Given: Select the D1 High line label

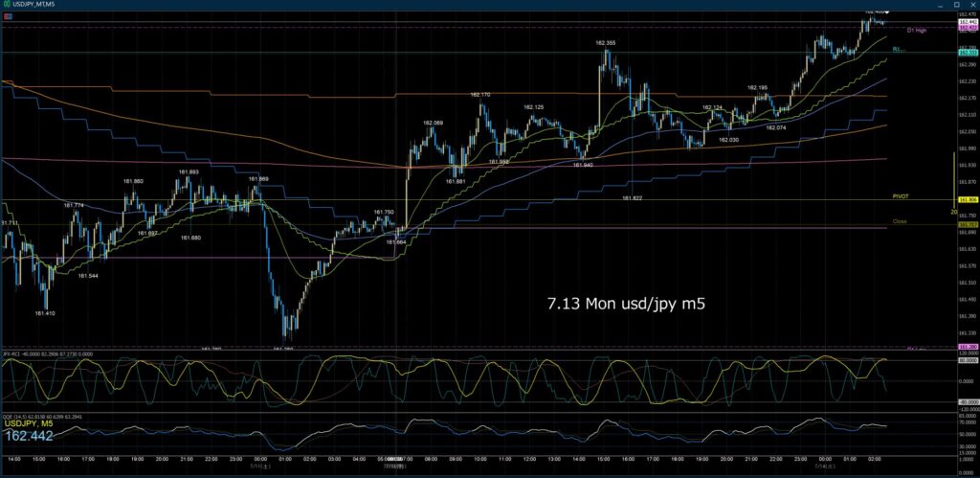Looking at the screenshot, I should pos(916,30).
